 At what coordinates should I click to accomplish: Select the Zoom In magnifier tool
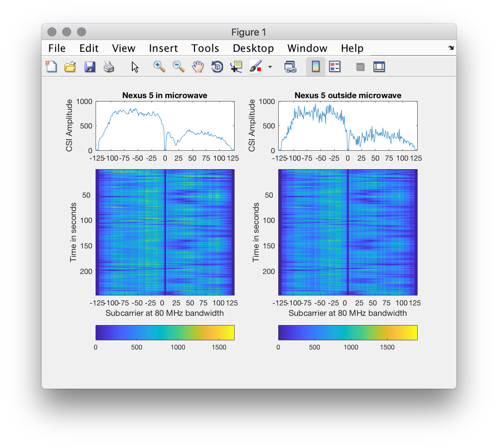point(159,67)
